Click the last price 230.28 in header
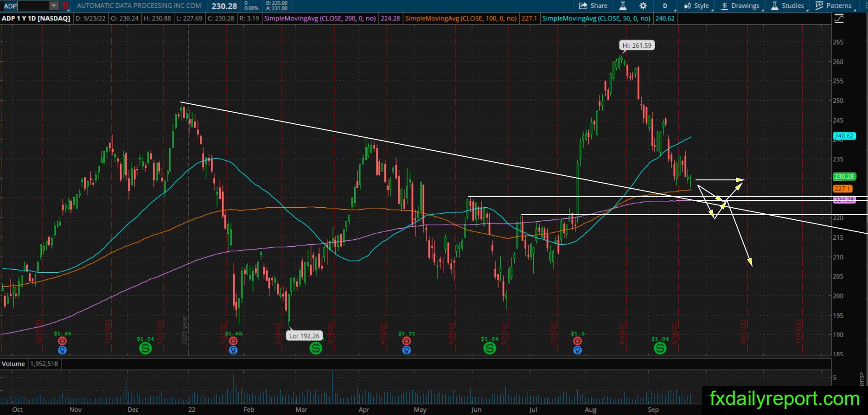The height and width of the screenshot is (415, 868). click(224, 6)
